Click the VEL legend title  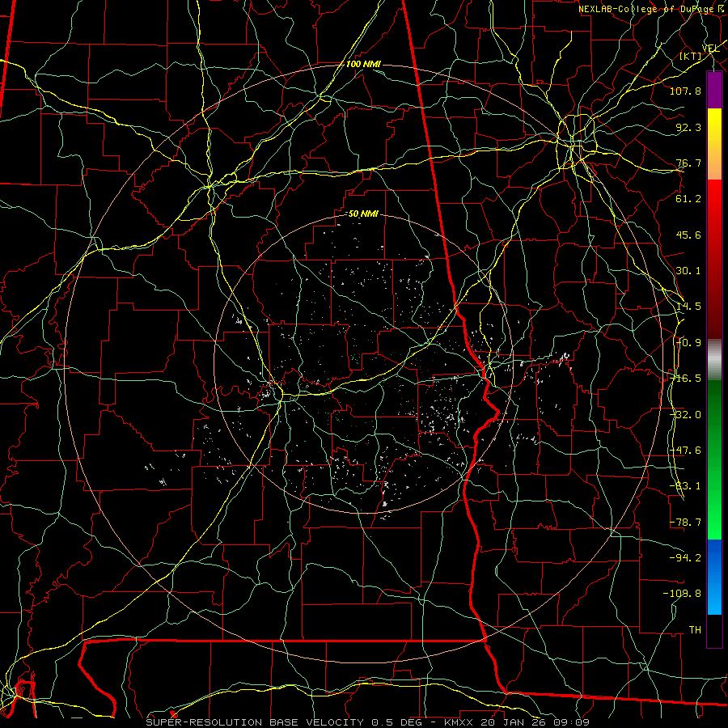711,49
